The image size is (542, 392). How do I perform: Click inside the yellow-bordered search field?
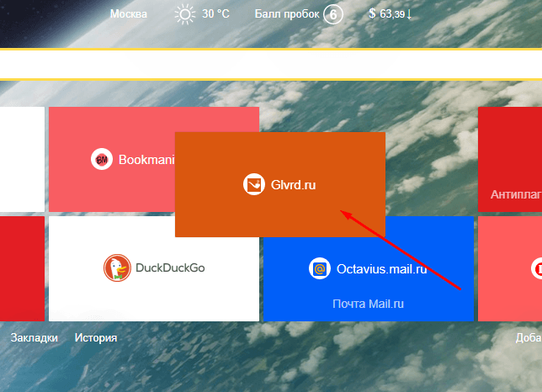tap(271, 65)
